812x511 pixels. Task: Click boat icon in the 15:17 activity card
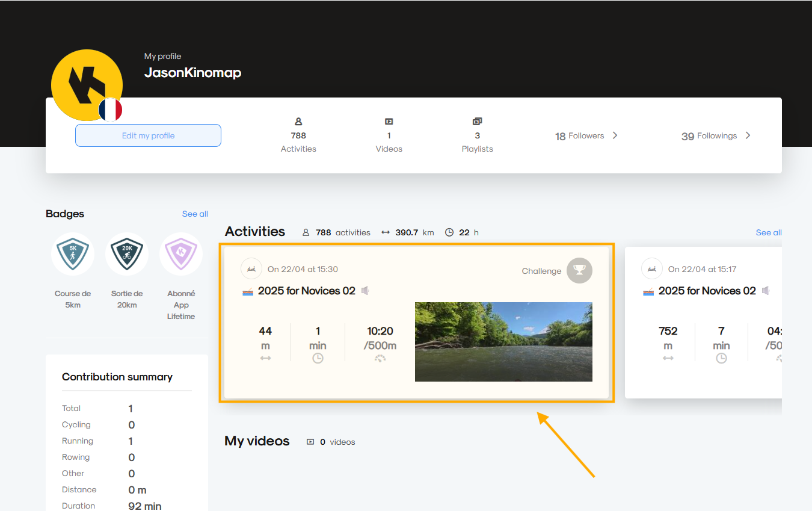point(648,292)
